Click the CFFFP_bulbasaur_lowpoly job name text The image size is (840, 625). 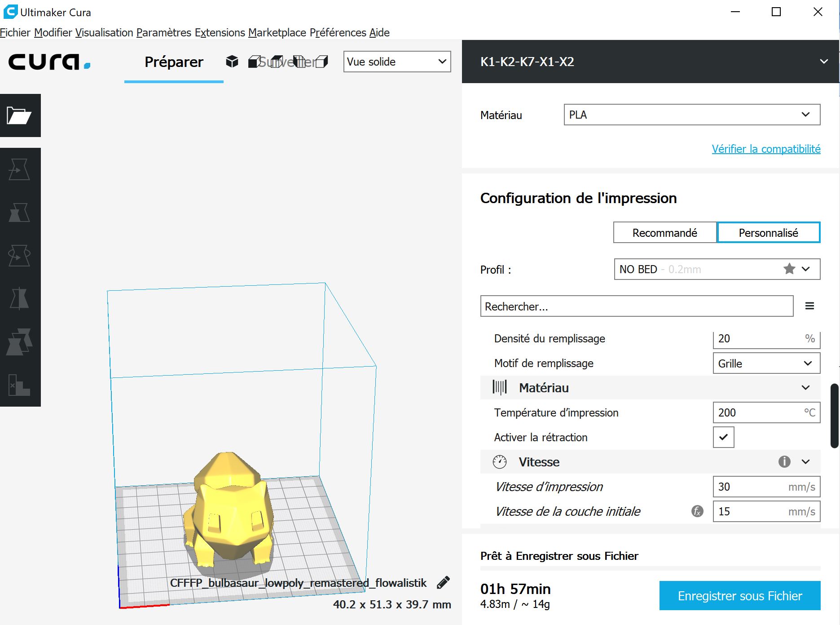coord(298,583)
